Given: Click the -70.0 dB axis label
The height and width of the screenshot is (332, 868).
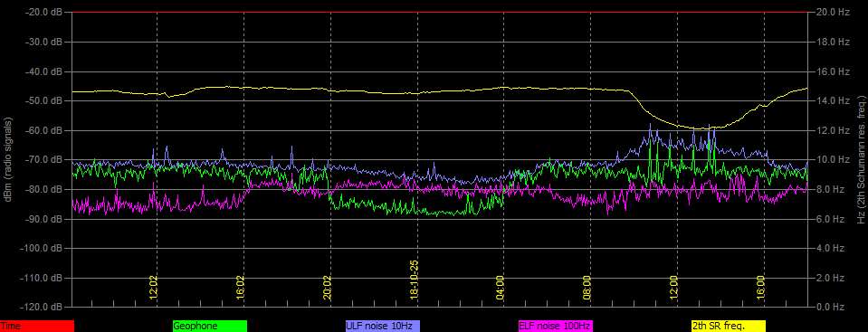Looking at the screenshot, I should (44, 159).
